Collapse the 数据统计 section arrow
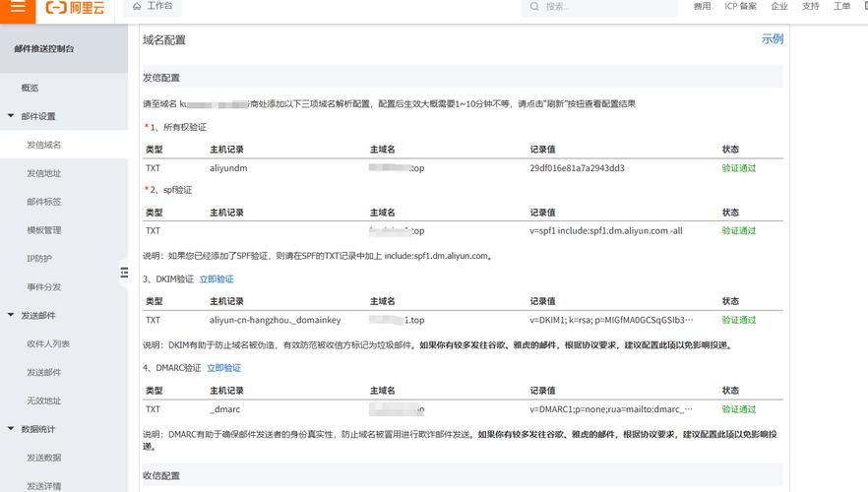Image resolution: width=868 pixels, height=492 pixels. 11,428
